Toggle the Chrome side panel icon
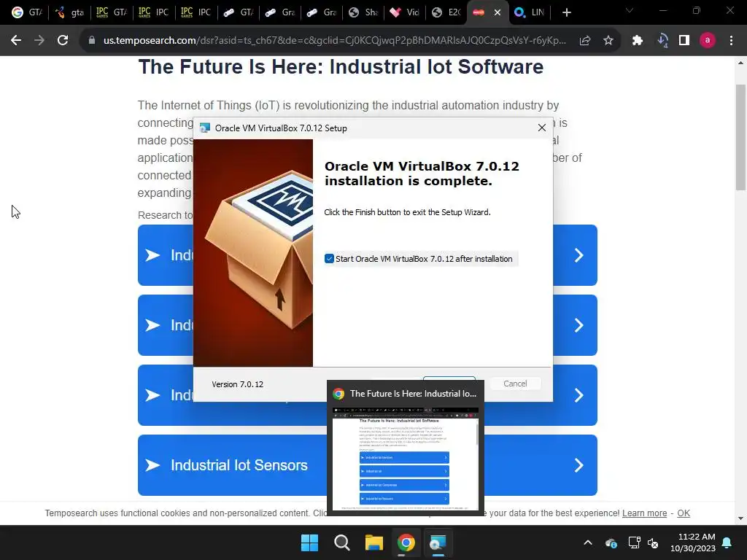 click(x=684, y=41)
